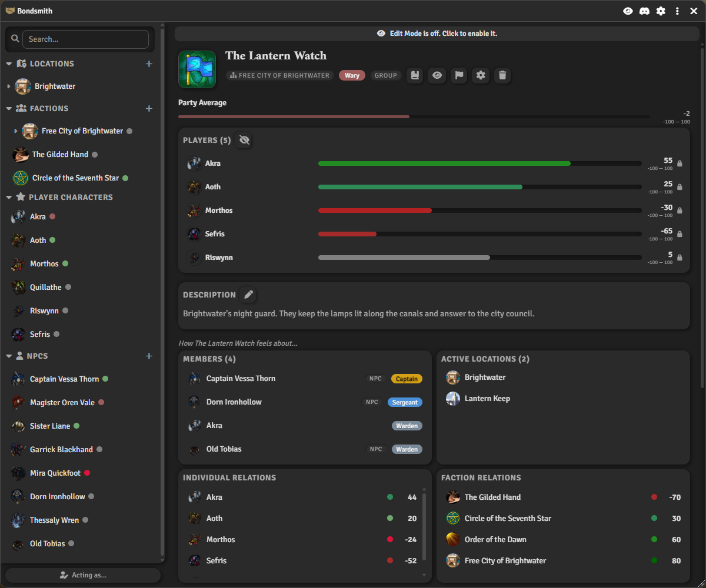706x588 pixels.
Task: Click the lock icon on Aoth's bar
Action: [680, 187]
